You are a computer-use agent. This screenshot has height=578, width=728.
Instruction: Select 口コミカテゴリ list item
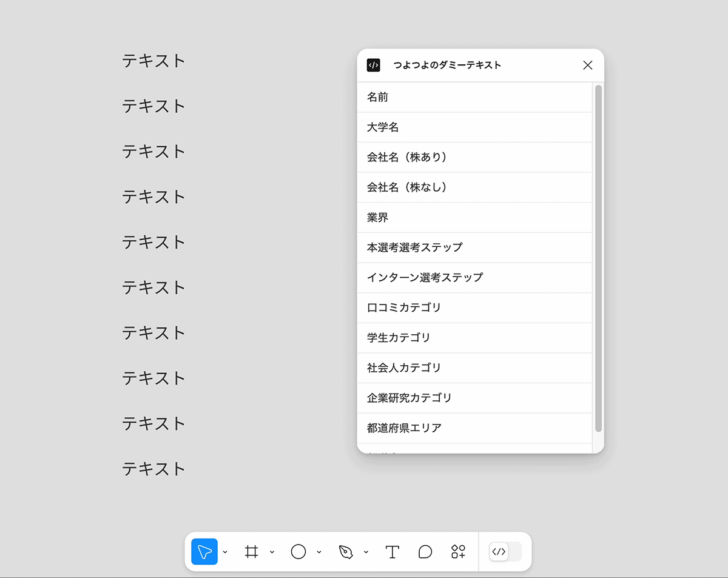(474, 307)
